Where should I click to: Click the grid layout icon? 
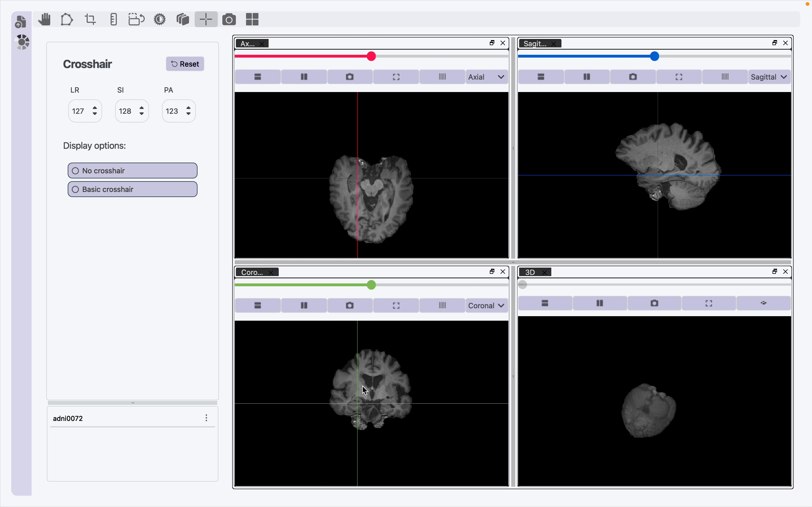point(252,19)
